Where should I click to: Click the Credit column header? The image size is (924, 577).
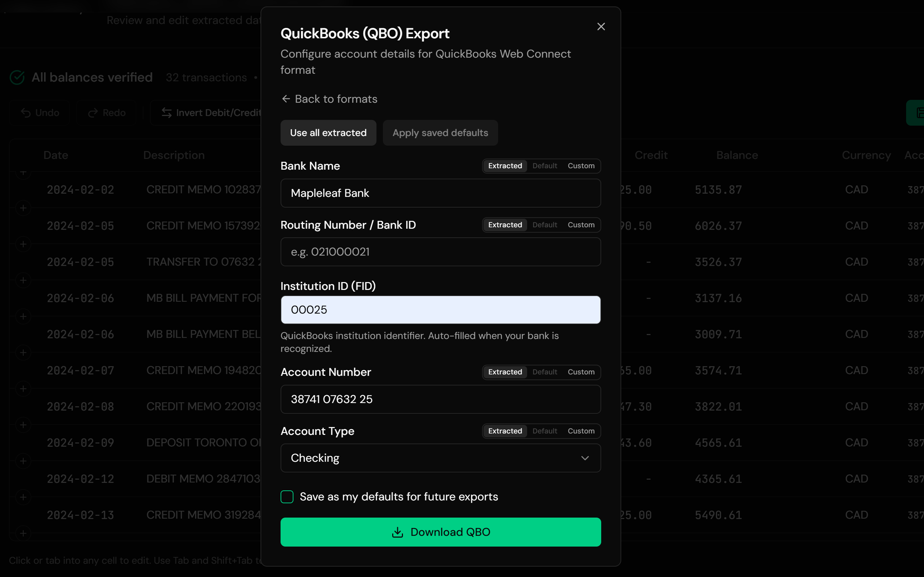(x=651, y=155)
